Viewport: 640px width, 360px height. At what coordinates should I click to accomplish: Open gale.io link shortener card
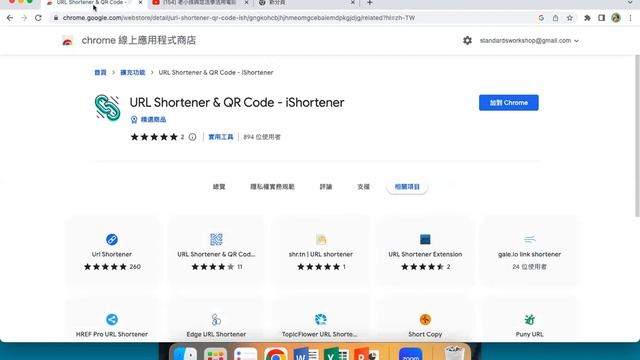(x=529, y=251)
